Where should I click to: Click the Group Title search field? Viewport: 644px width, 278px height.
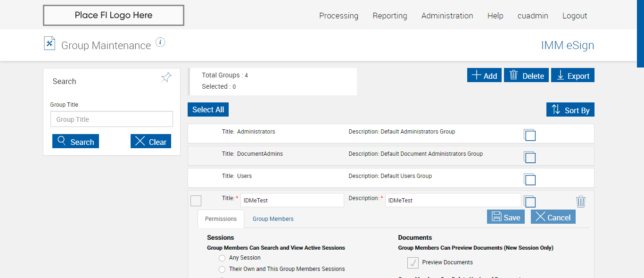point(112,119)
